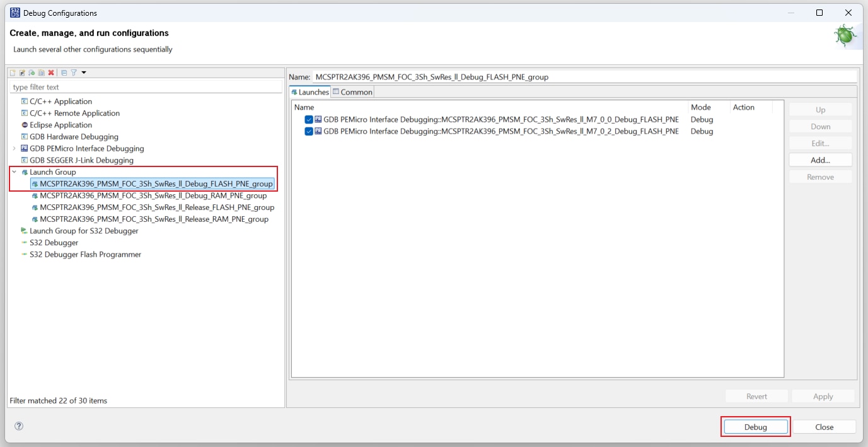Create a new launch configuration

click(x=13, y=72)
